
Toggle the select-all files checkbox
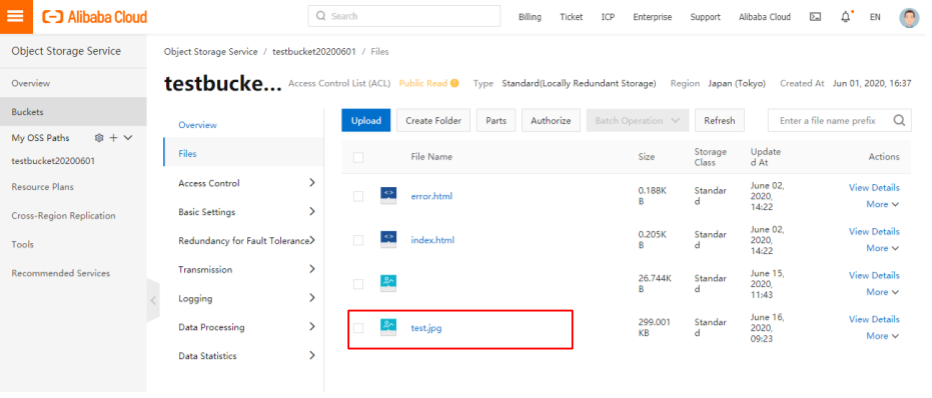(358, 157)
